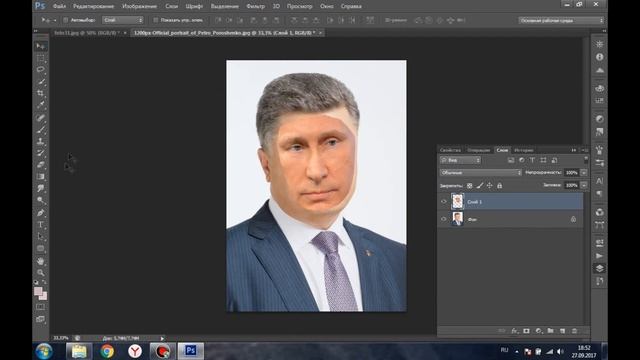Viewport: 640px width, 360px height.
Task: Open the Автовыбор Слой dropdown
Action: pyautogui.click(x=123, y=20)
